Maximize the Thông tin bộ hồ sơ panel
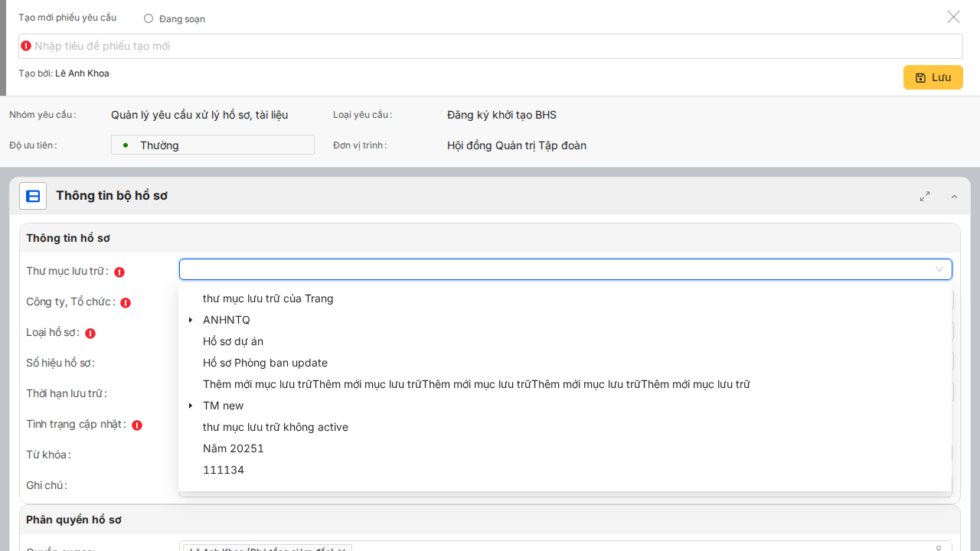This screenshot has height=551, width=980. pos(925,196)
